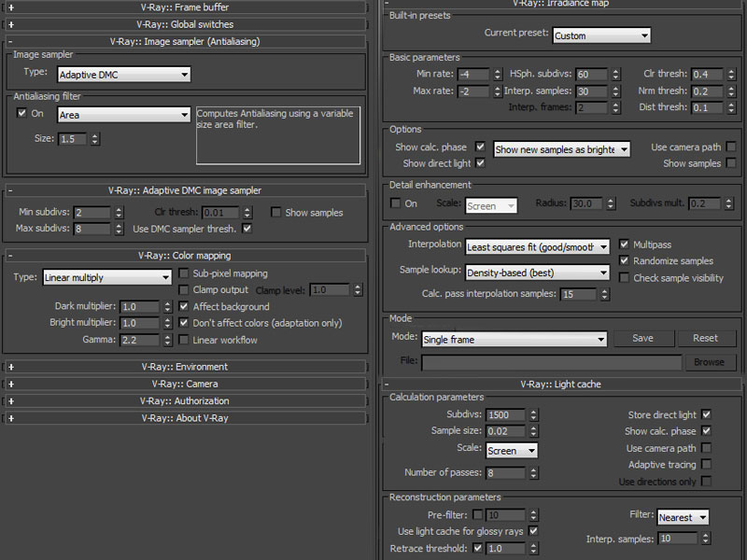Toggle the Affect background checkbox
The image size is (747, 560).
[183, 306]
